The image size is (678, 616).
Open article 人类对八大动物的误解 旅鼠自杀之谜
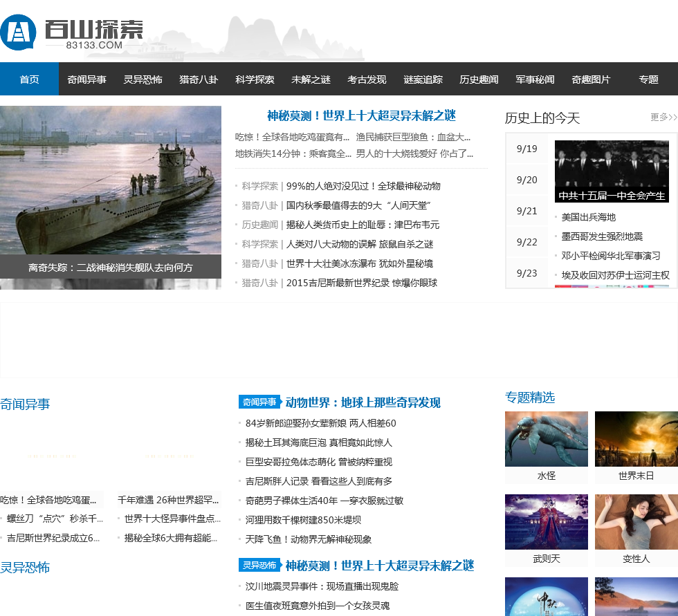click(x=360, y=244)
